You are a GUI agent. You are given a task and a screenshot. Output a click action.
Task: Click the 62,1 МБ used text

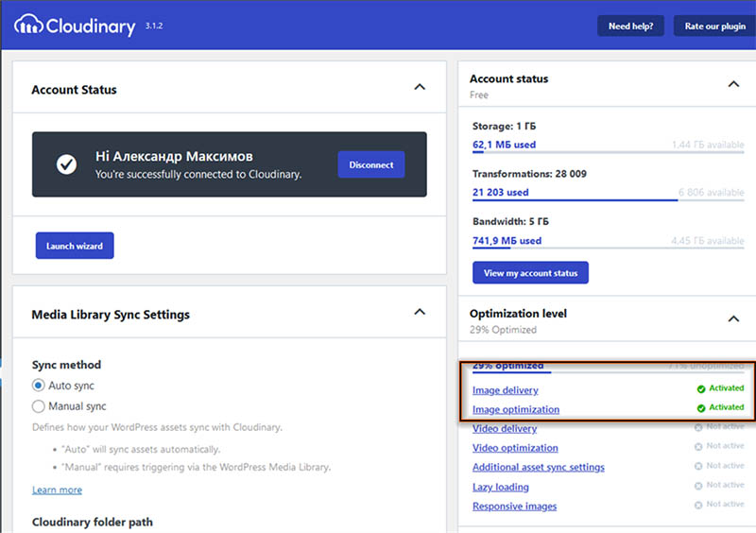click(x=504, y=145)
